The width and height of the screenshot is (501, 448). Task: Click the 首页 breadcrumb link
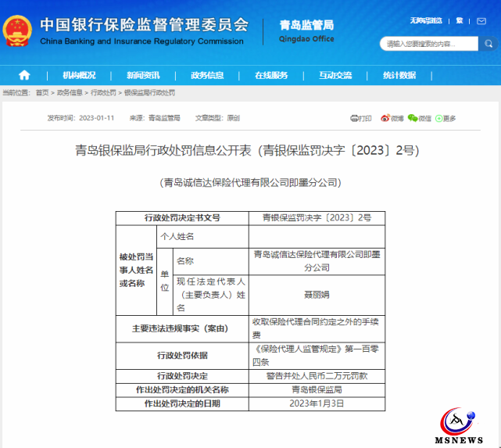point(42,92)
